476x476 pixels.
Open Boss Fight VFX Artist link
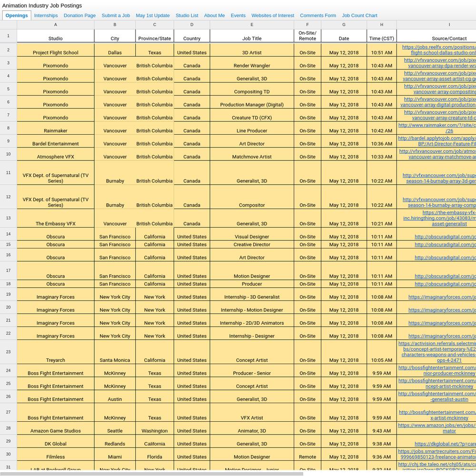[437, 415]
